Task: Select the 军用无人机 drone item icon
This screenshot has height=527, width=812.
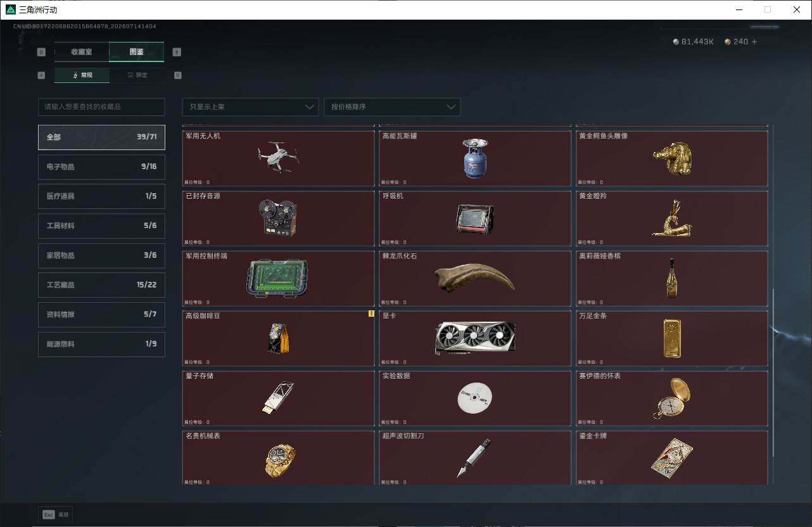Action: pyautogui.click(x=279, y=156)
